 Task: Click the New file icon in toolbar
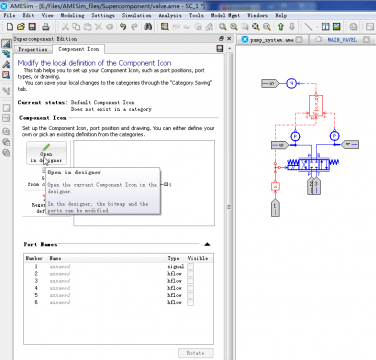coord(10,27)
